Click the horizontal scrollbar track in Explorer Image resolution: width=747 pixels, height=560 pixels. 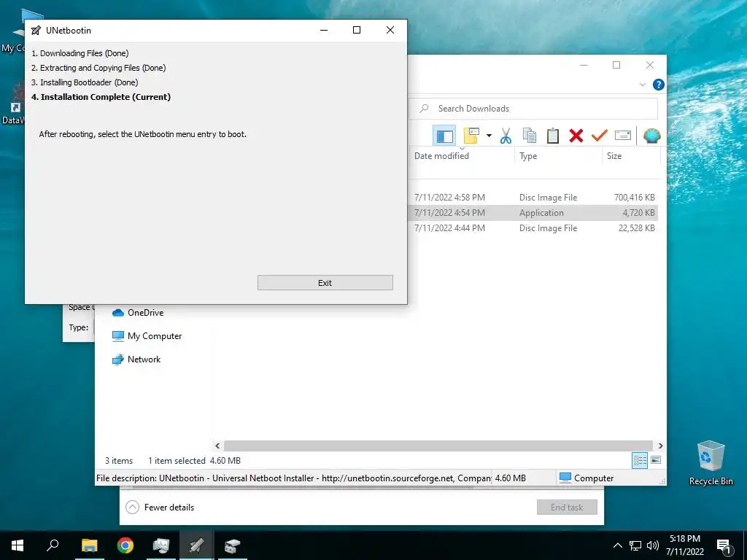coord(438,446)
